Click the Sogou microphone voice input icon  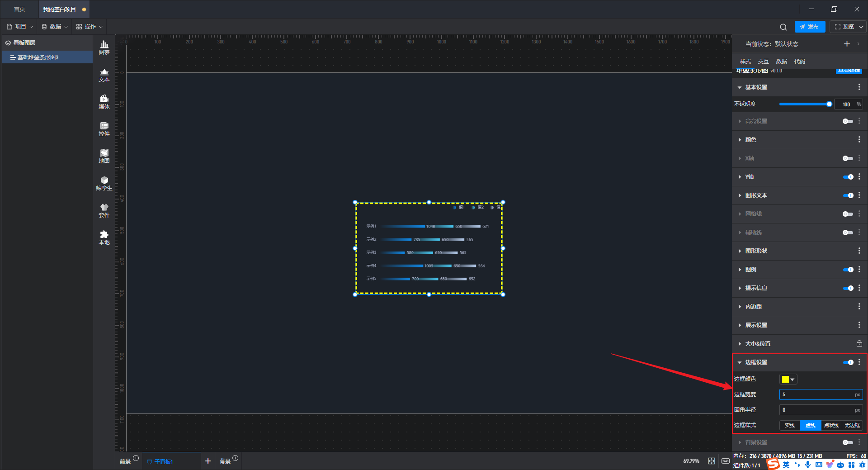click(x=808, y=465)
